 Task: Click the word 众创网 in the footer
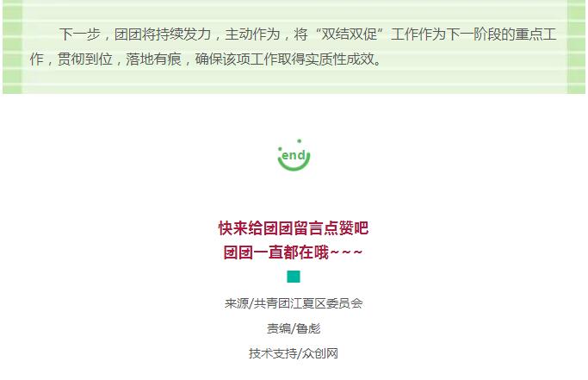[320, 353]
